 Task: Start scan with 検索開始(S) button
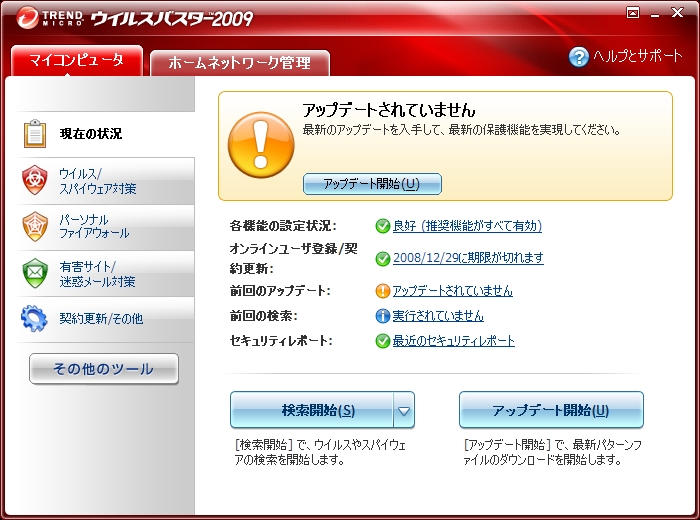pos(312,410)
